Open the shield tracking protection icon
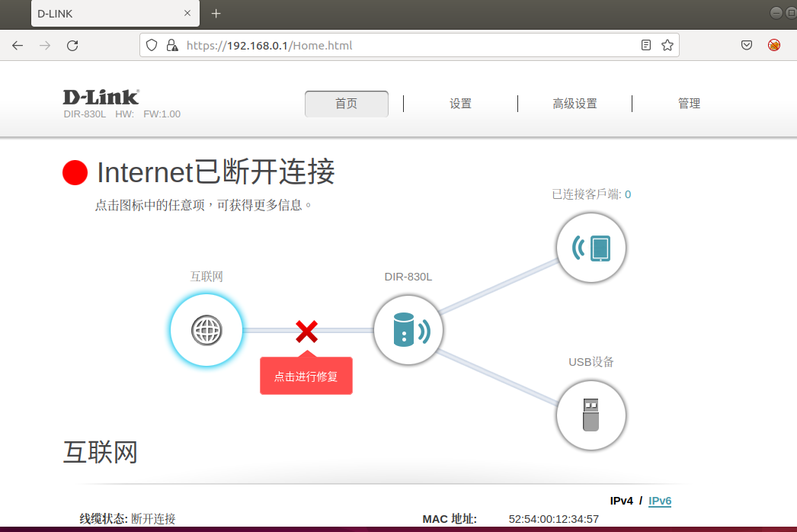The width and height of the screenshot is (797, 532). click(x=152, y=45)
